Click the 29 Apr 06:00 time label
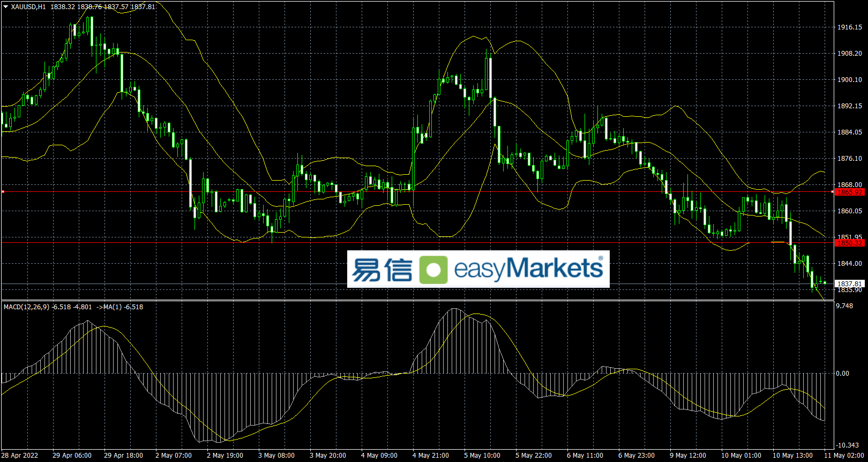The height and width of the screenshot is (462, 868). click(72, 456)
